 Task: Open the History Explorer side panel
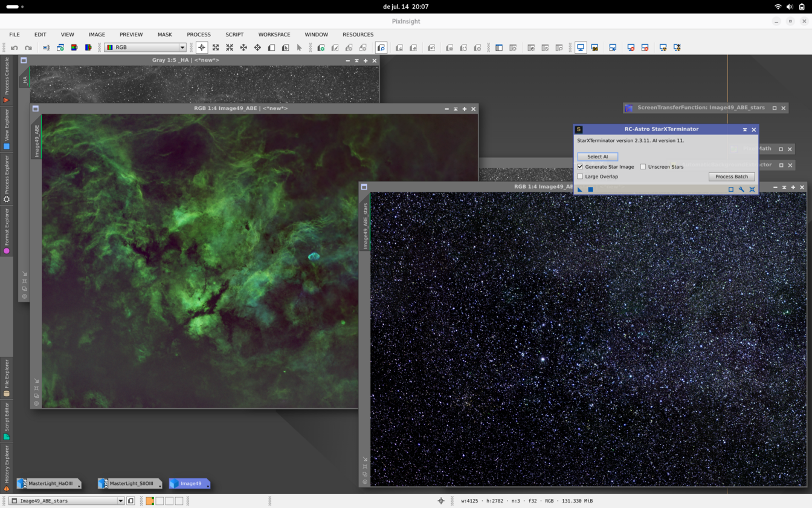[x=7, y=467]
